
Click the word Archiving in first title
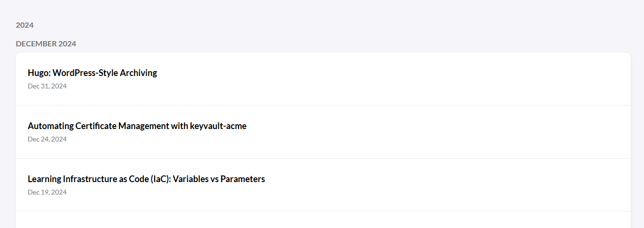click(139, 73)
